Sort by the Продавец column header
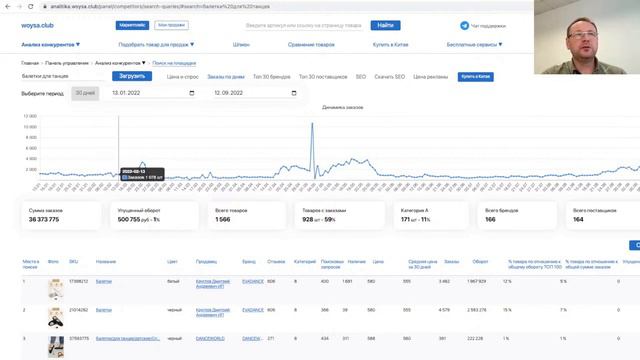The height and width of the screenshot is (360, 640). tap(206, 262)
